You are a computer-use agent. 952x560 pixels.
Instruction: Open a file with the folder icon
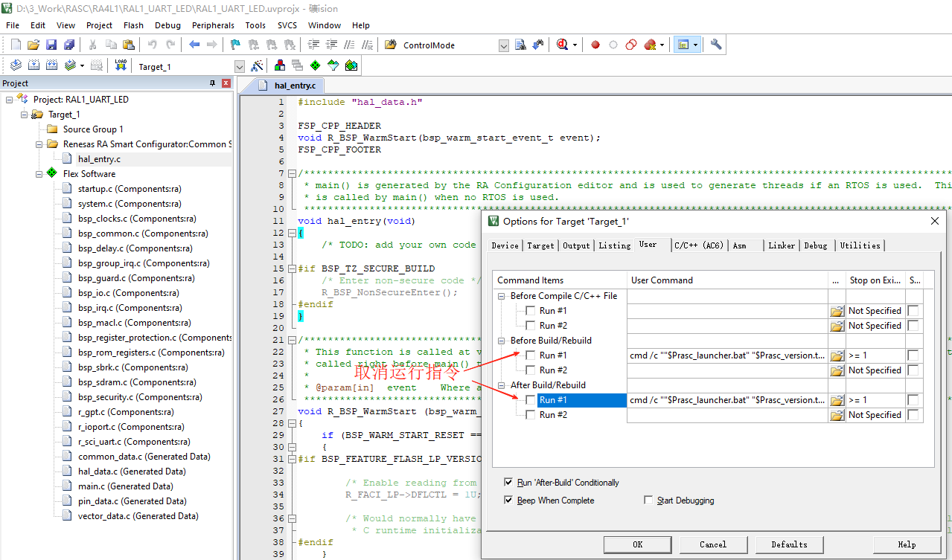click(33, 45)
